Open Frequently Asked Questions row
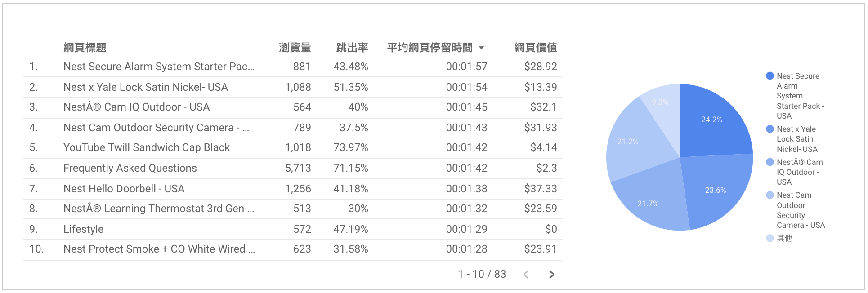The height and width of the screenshot is (293, 868). [293, 169]
